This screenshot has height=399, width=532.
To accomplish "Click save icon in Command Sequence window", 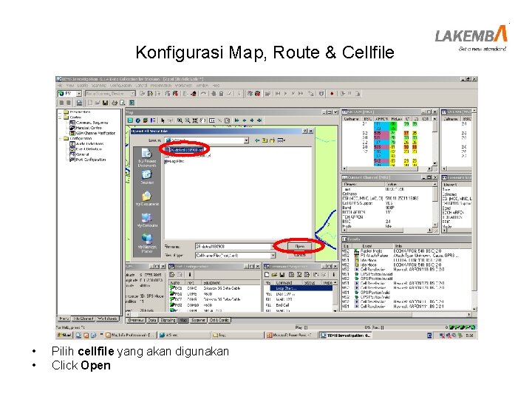I will [x=282, y=274].
